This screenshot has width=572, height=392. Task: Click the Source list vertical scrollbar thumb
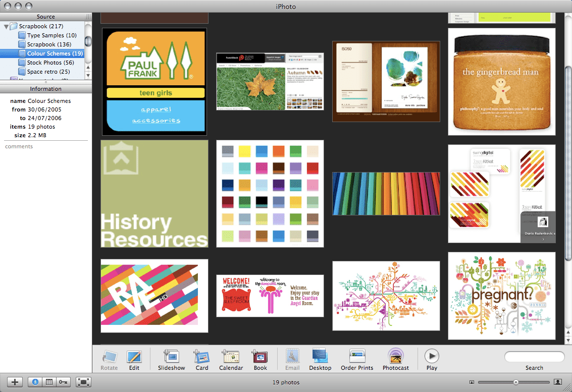point(88,40)
